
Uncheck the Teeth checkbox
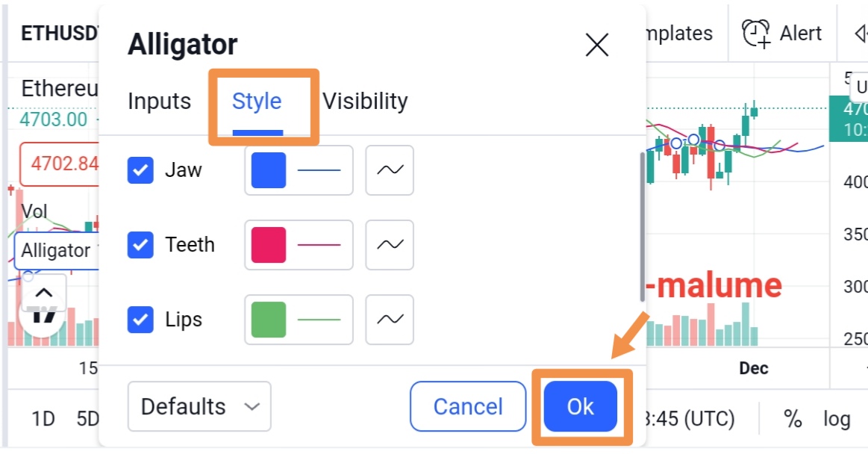(x=140, y=245)
